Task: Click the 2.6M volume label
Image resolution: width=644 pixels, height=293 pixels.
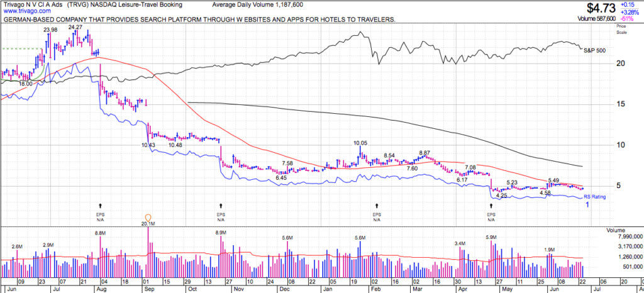Action: [17, 246]
